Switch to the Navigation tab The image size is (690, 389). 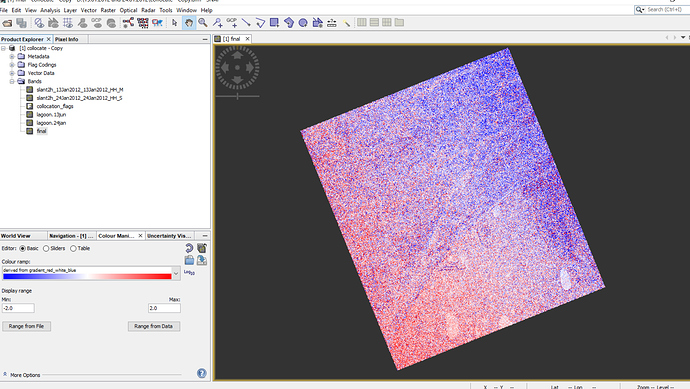pyautogui.click(x=71, y=236)
